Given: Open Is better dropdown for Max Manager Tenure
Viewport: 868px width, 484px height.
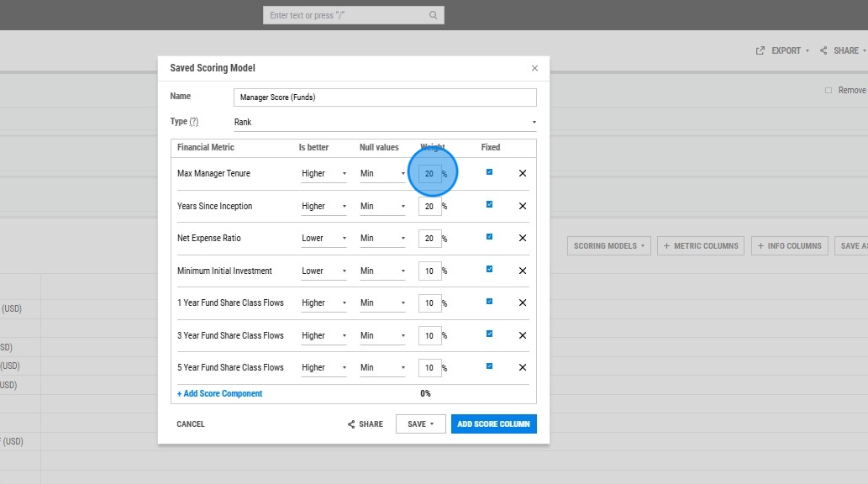Looking at the screenshot, I should (324, 173).
